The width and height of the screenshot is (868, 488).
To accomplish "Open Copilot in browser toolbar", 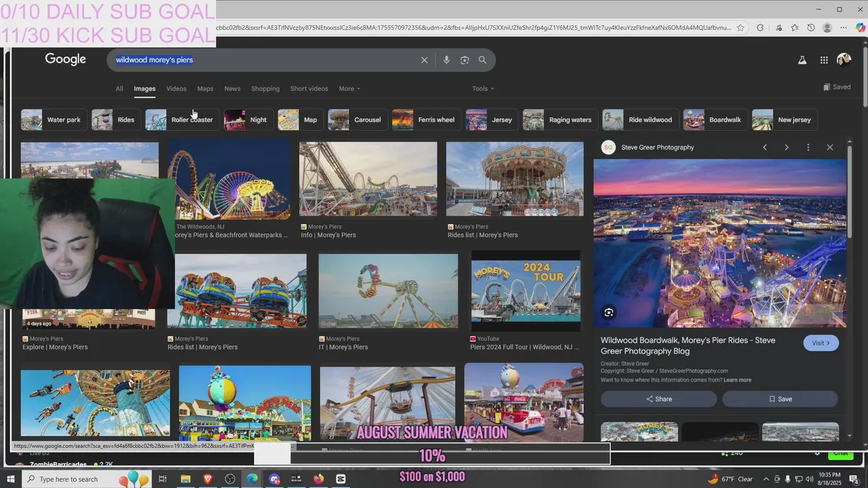I will [x=861, y=28].
